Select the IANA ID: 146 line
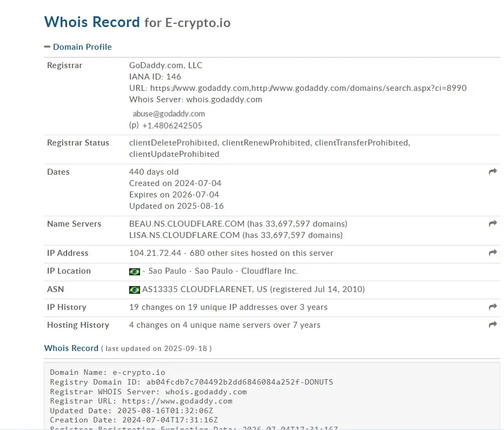The width and height of the screenshot is (504, 430). (155, 77)
